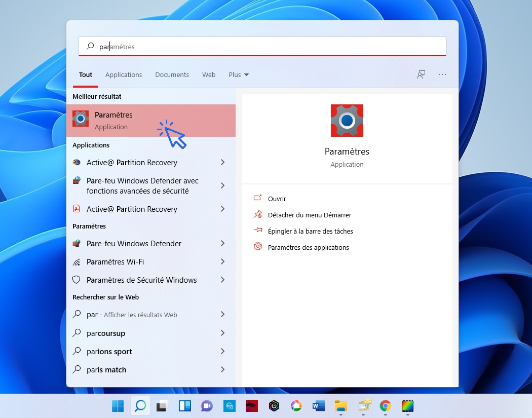This screenshot has height=418, width=532.
Task: Expand the parcoursup web suggestion arrow
Action: coord(222,333)
